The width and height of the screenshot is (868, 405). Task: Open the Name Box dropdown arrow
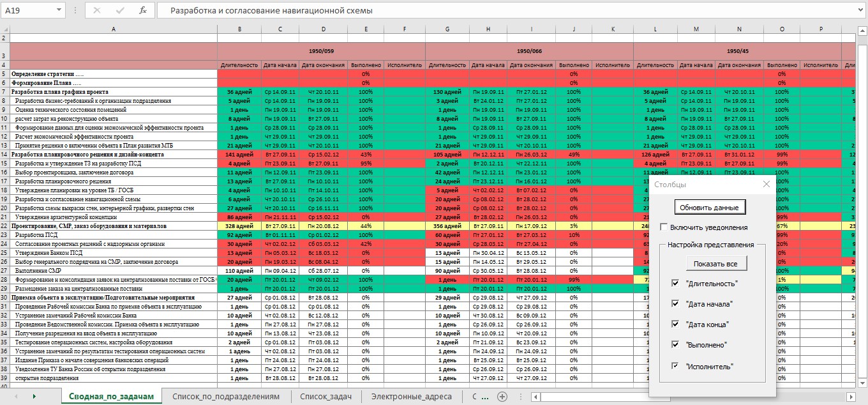[x=59, y=10]
